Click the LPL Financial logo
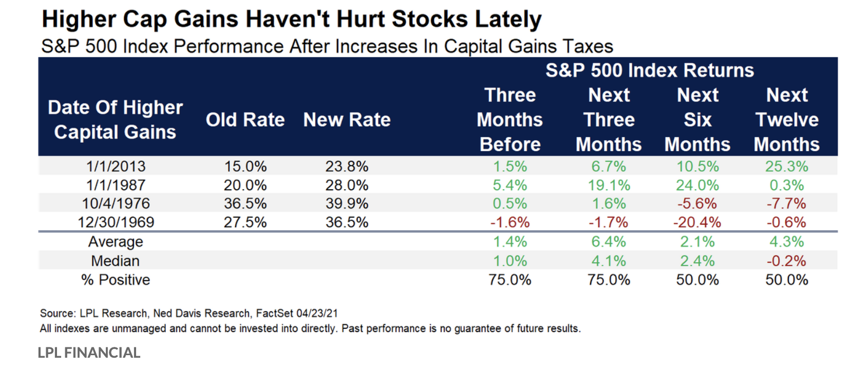 (89, 353)
